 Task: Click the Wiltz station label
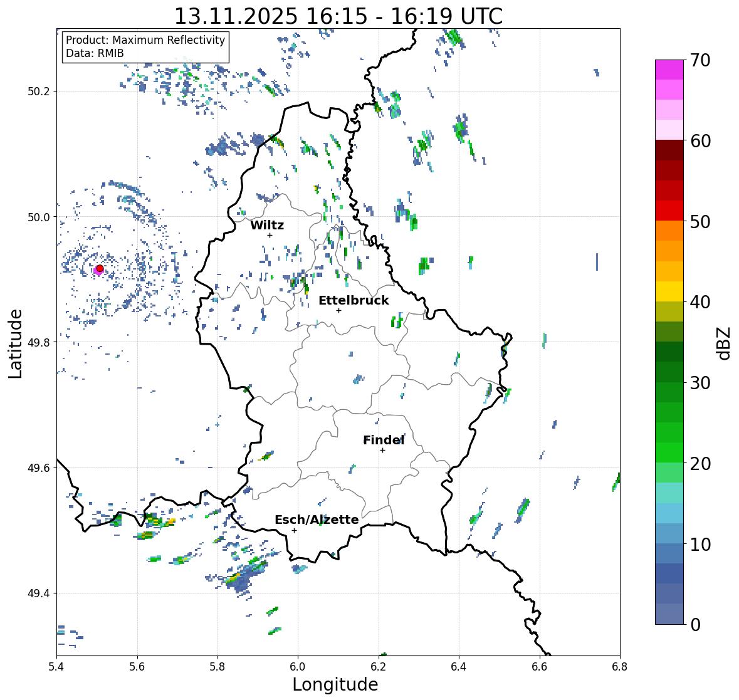267,225
